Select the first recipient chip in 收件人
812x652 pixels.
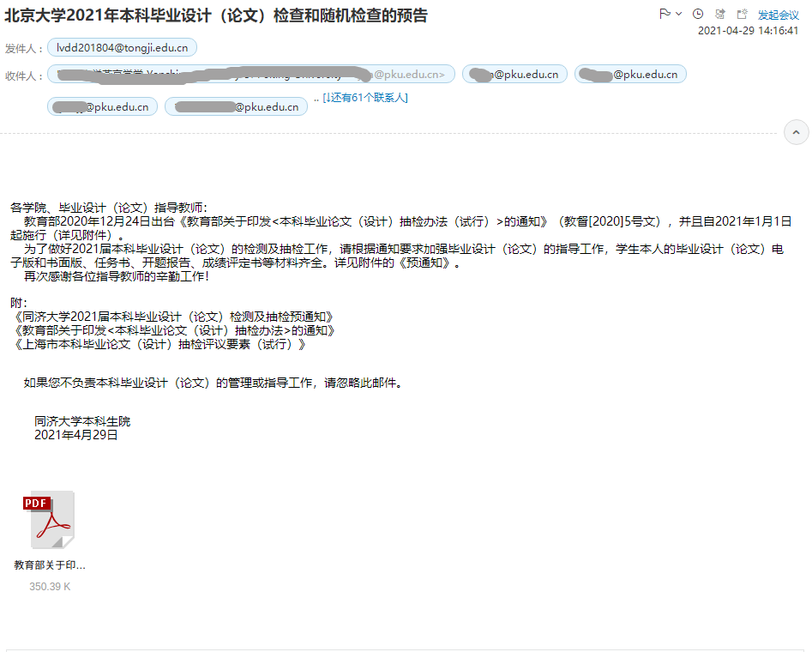pos(250,75)
